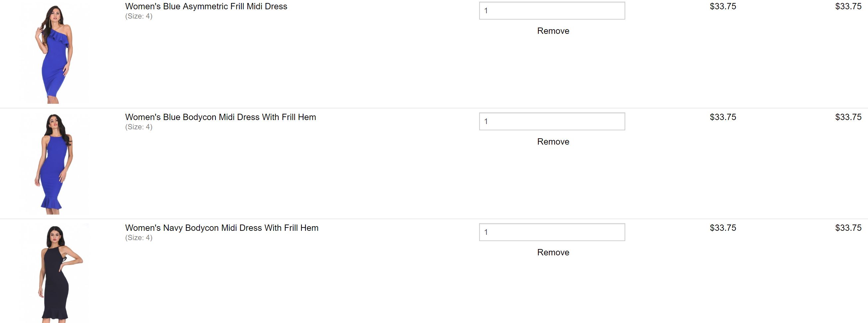Viewport: 868px width, 323px height.
Task: Click size label under Blue Asymmetric Frill Dress
Action: point(139,16)
